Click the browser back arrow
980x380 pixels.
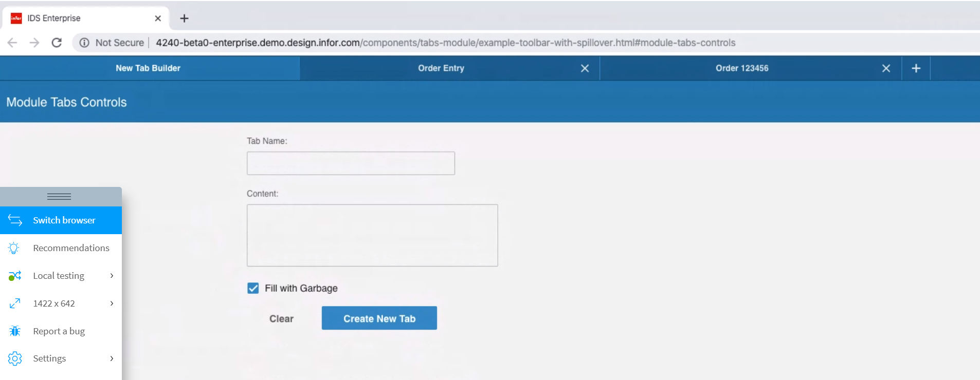12,43
